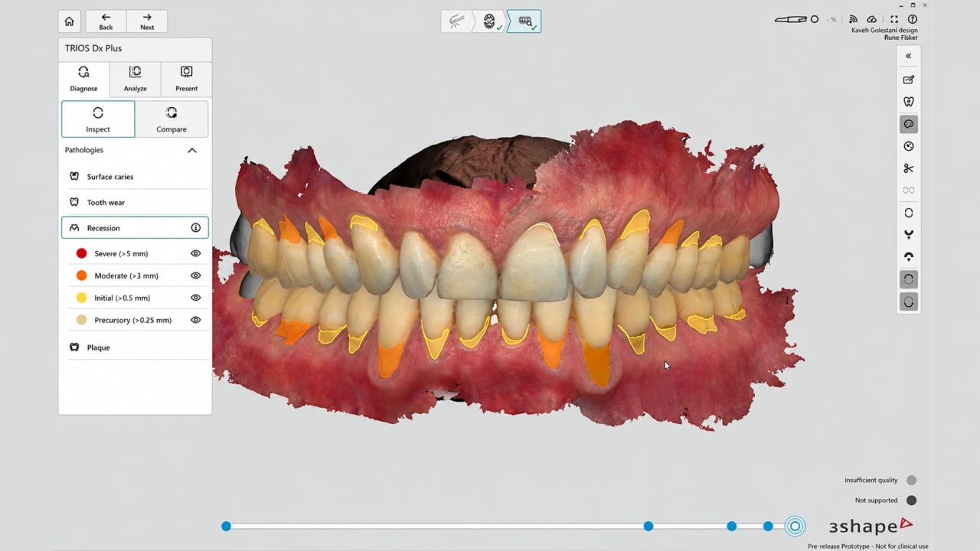Image resolution: width=980 pixels, height=551 pixels.
Task: Click the jaw outline icon above bite alignment
Action: 909,213
